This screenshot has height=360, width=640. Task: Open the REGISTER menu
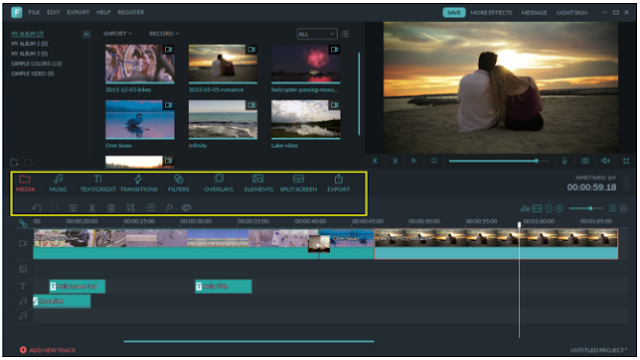coord(131,12)
